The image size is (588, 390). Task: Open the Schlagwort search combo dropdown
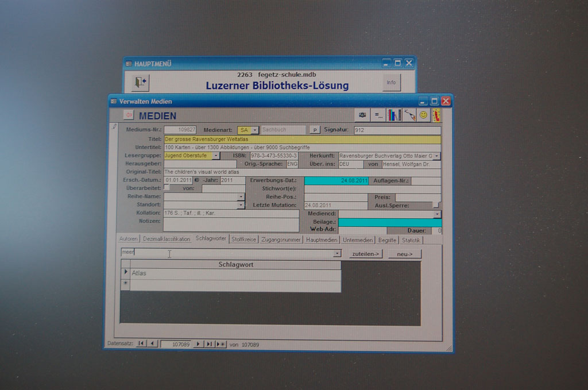(337, 253)
